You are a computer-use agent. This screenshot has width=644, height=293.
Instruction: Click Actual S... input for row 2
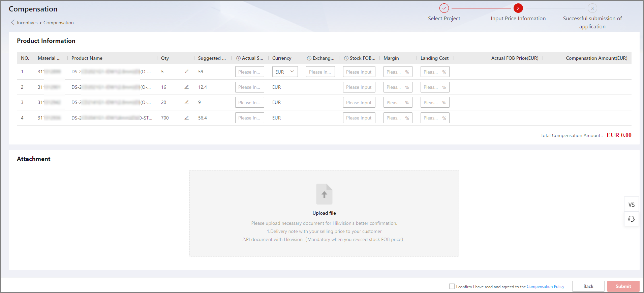tap(250, 87)
